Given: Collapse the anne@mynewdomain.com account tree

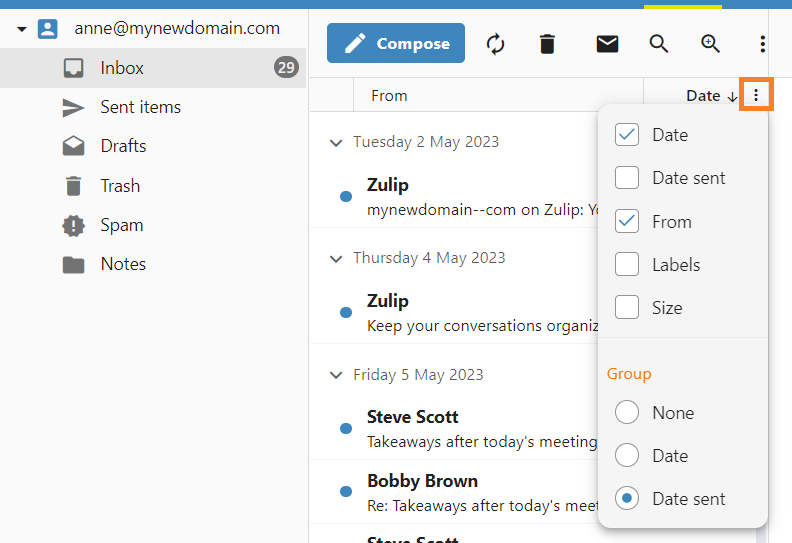Looking at the screenshot, I should (21, 29).
